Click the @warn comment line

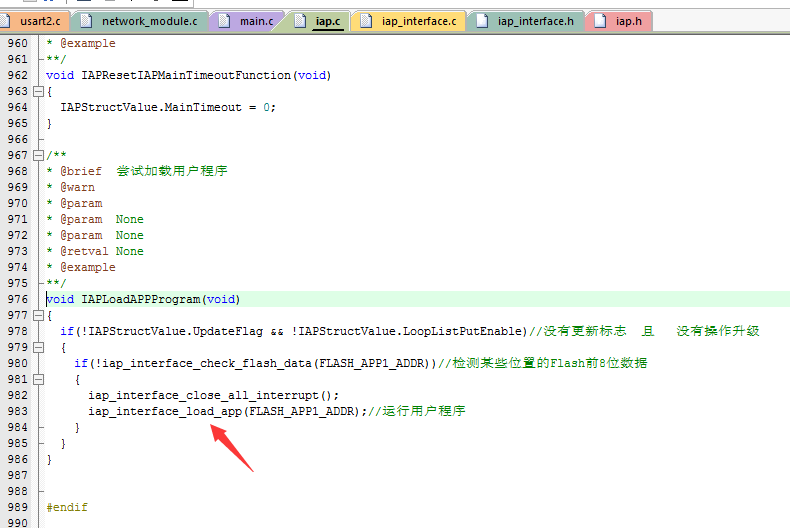[x=71, y=187]
